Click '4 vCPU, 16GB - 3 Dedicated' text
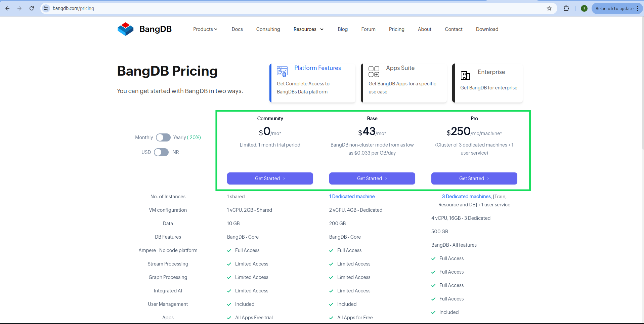Screen dimensions: 644x324 point(461,218)
